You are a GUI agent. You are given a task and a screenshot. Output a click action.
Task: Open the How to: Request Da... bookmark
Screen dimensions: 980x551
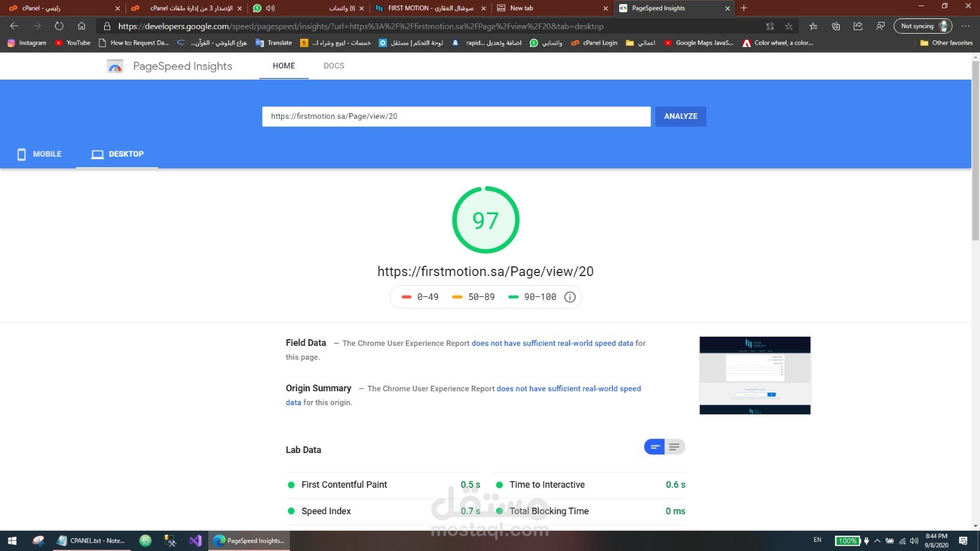pos(134,43)
